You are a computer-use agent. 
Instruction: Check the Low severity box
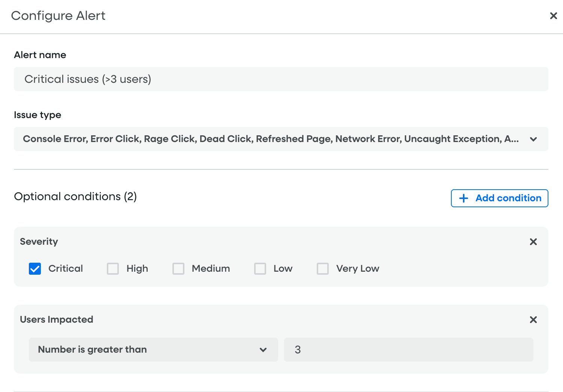pyautogui.click(x=260, y=269)
